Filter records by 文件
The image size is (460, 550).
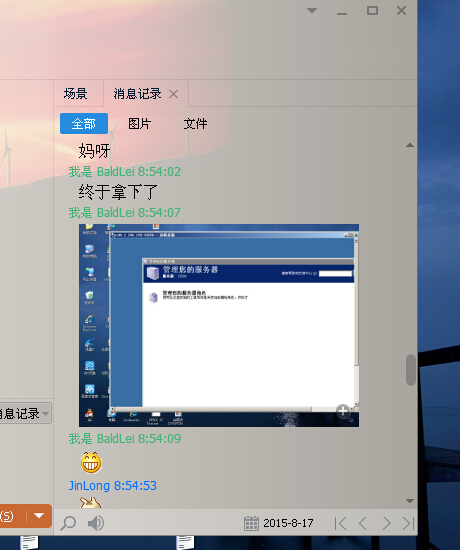pyautogui.click(x=195, y=123)
